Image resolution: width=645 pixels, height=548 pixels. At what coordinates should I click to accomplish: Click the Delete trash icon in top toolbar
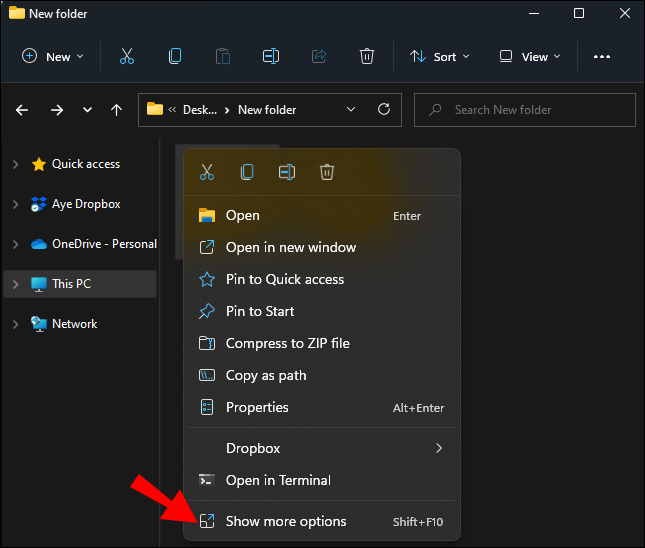coord(367,57)
